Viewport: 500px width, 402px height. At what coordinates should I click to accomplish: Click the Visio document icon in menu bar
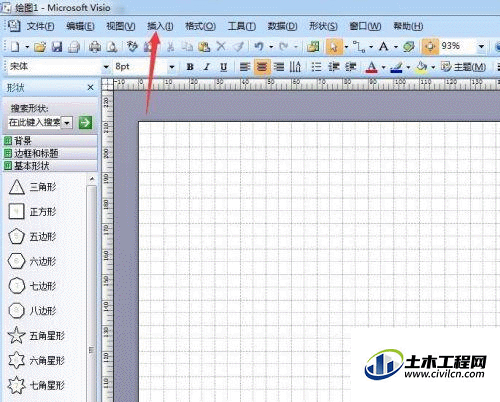[x=14, y=26]
